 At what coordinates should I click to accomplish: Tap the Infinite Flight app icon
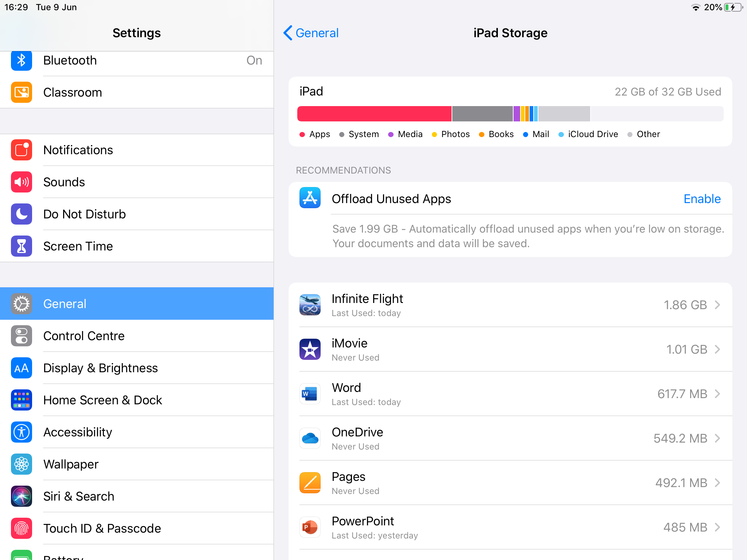click(310, 305)
